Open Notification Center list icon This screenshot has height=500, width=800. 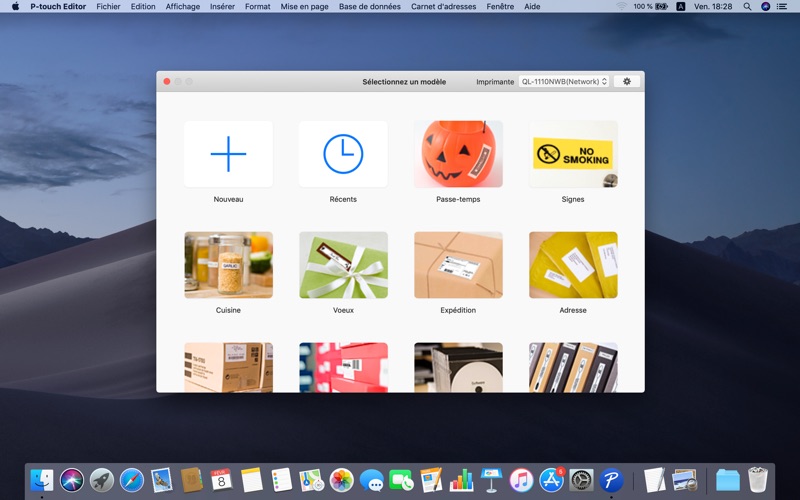(782, 7)
